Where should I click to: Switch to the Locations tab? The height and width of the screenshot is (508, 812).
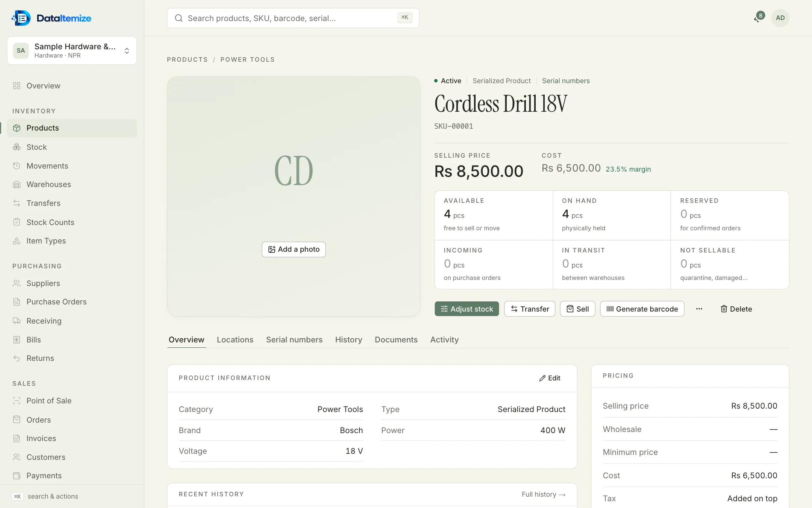point(235,340)
